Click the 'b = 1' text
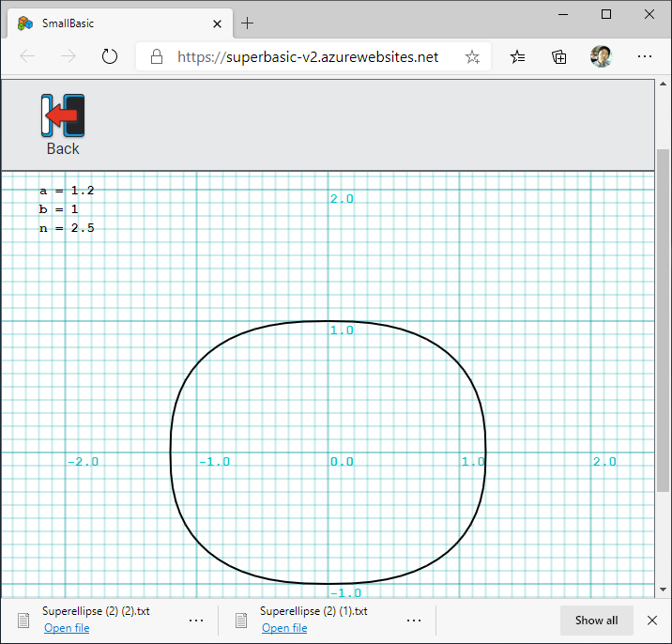 pos(59,209)
